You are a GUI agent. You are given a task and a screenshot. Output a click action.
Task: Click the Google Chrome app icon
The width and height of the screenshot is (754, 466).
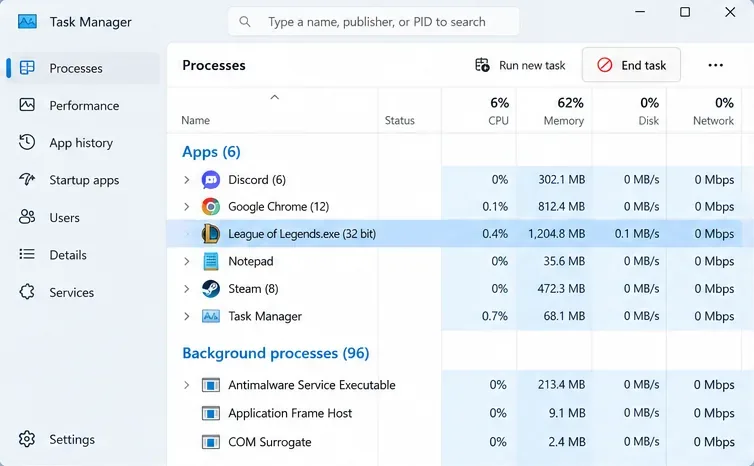pos(211,207)
